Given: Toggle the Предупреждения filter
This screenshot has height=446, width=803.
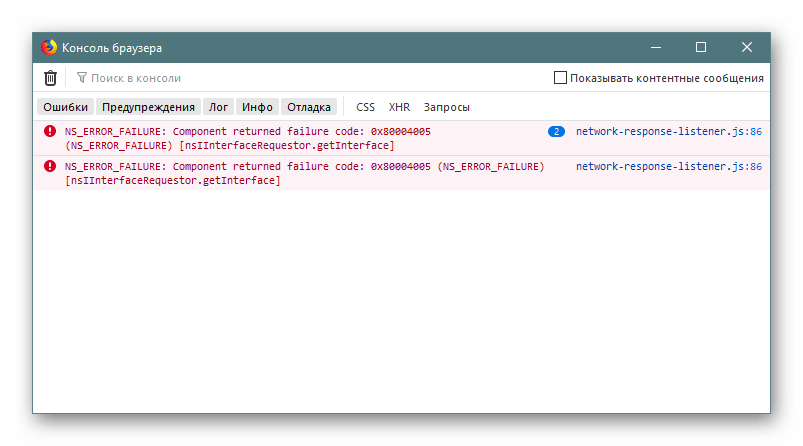Looking at the screenshot, I should pos(148,107).
